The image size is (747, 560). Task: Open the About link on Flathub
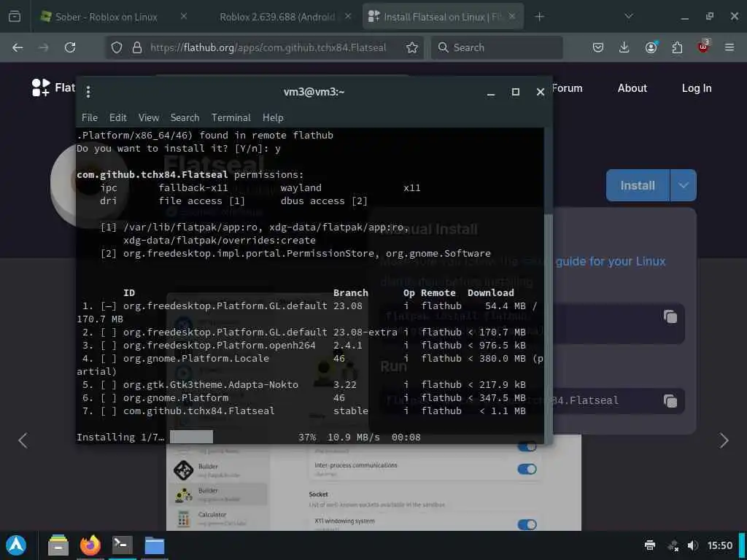(x=632, y=88)
